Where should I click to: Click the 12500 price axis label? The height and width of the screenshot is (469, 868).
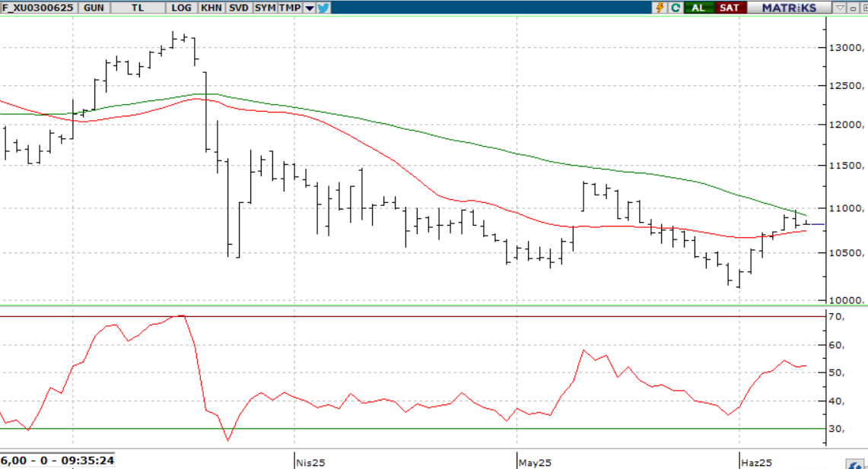click(846, 86)
